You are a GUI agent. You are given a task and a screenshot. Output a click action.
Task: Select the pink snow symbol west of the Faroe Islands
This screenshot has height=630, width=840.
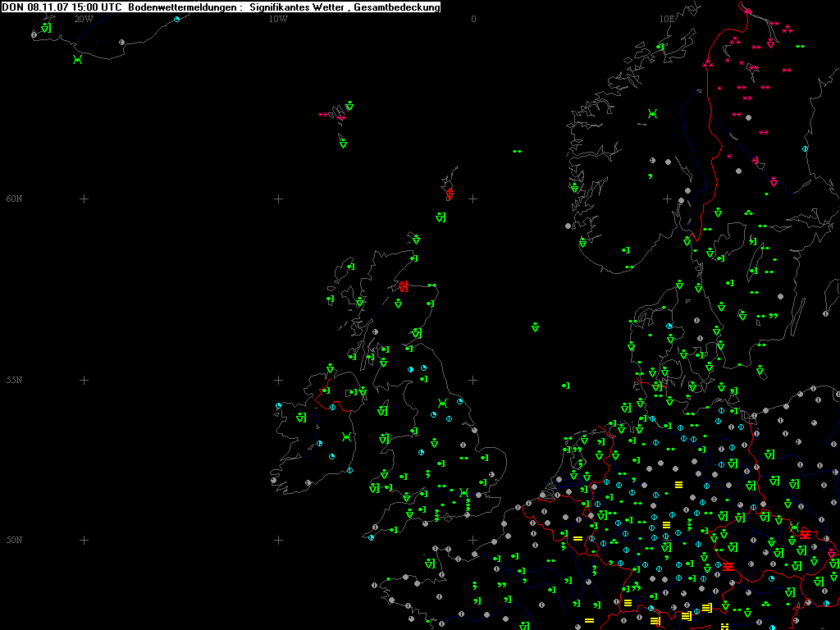(x=323, y=115)
